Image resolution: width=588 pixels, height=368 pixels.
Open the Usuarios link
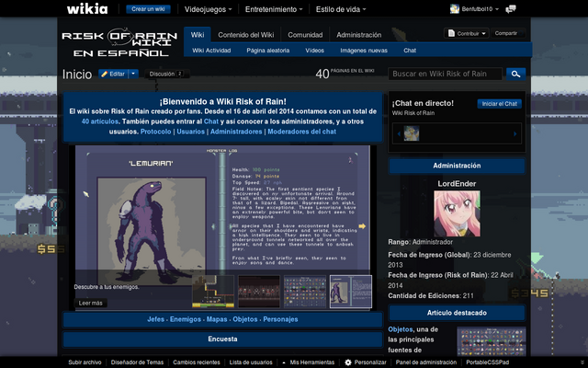click(190, 132)
